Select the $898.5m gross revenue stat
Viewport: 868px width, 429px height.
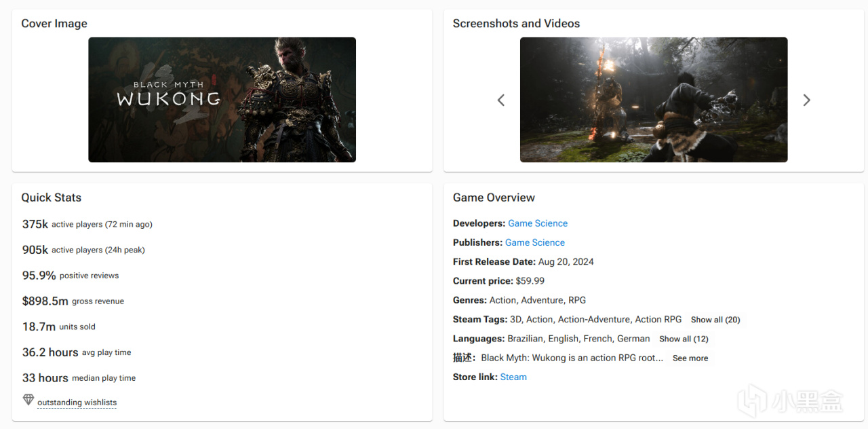[73, 301]
